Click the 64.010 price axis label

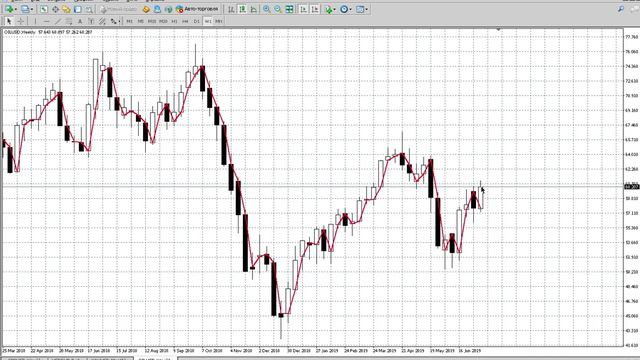631,155
